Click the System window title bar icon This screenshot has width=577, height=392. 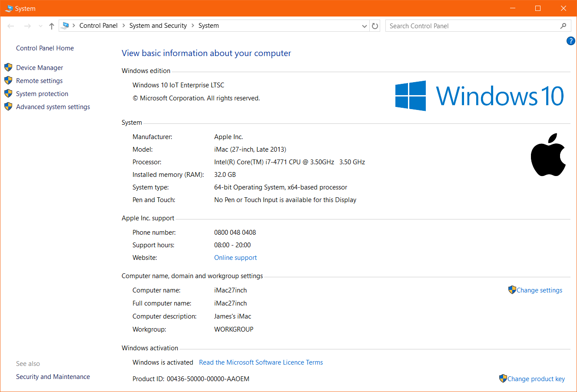(x=9, y=8)
